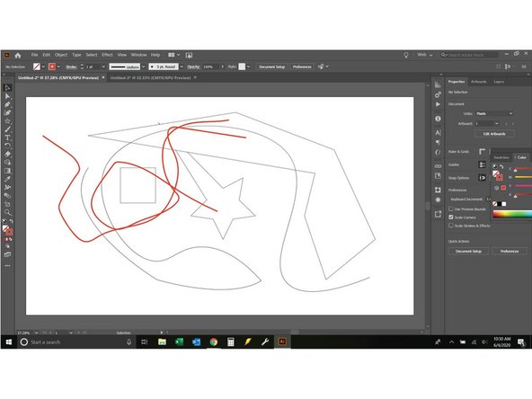Select the Rotate tool
532x399 pixels.
(7, 146)
